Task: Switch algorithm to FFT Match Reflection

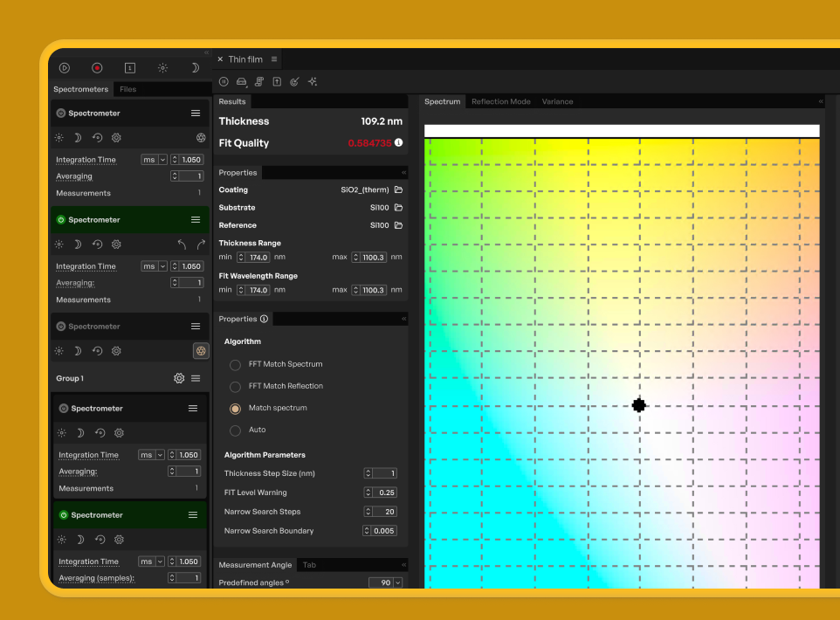Action: coord(234,386)
